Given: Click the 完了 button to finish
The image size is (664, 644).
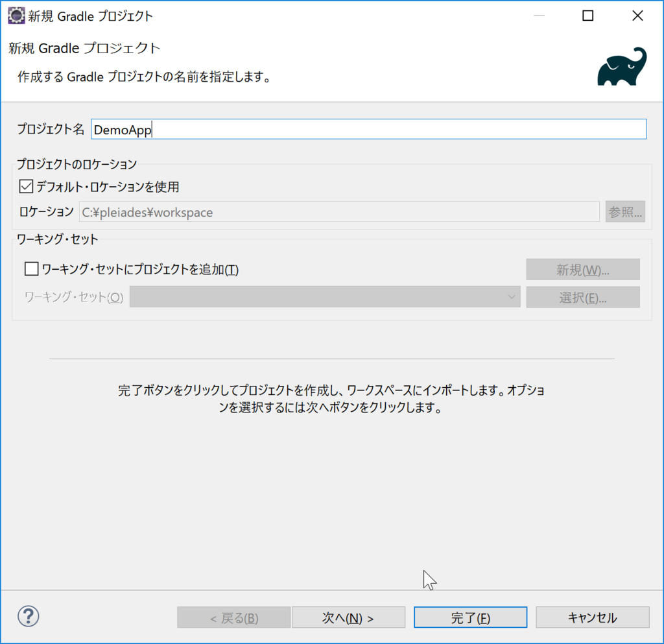Looking at the screenshot, I should point(470,617).
